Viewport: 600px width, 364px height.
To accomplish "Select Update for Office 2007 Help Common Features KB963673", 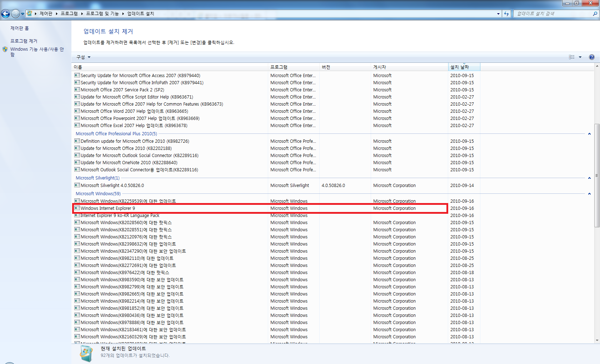I will [152, 104].
